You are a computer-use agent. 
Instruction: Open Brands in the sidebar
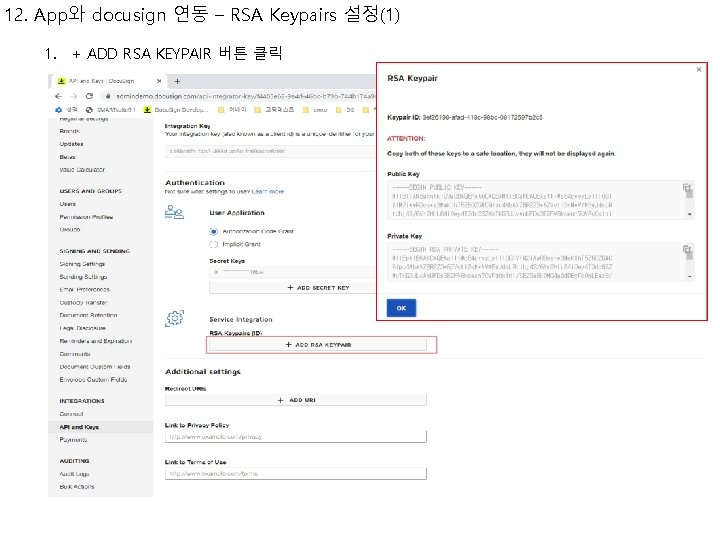coord(70,131)
